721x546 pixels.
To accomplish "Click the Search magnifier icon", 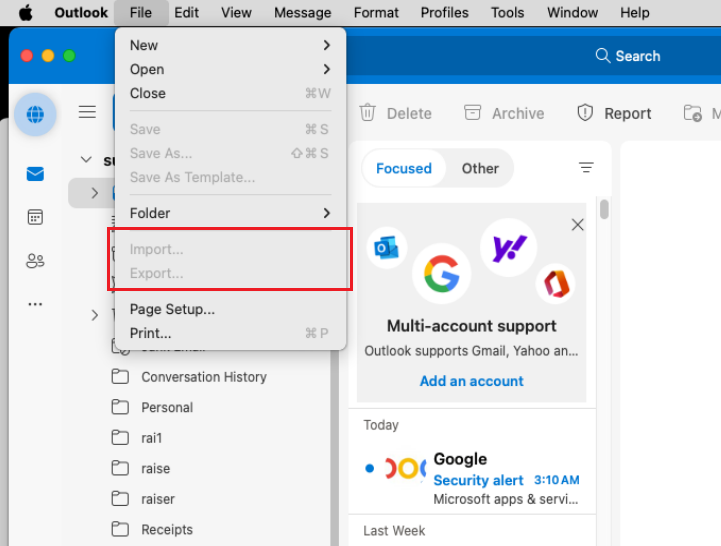I will click(603, 56).
